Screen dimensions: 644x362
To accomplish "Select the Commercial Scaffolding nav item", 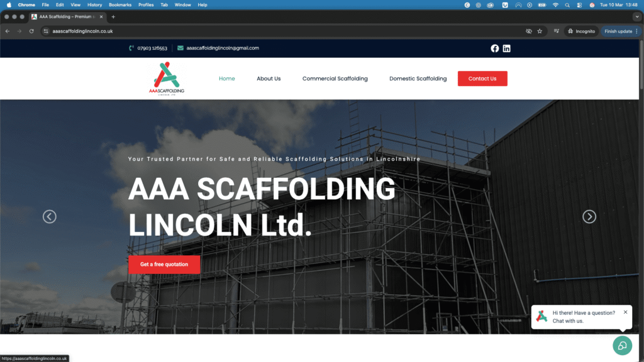I will coord(335,79).
